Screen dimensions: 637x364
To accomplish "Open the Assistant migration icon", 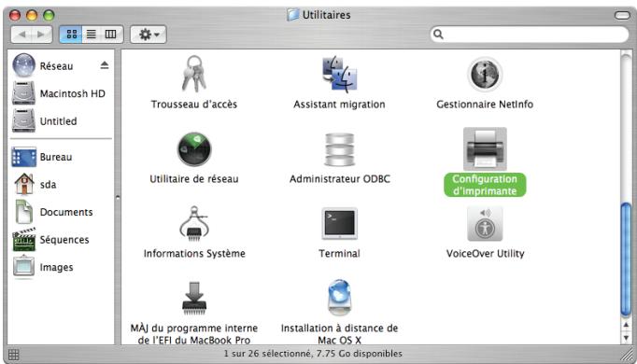I will click(340, 74).
